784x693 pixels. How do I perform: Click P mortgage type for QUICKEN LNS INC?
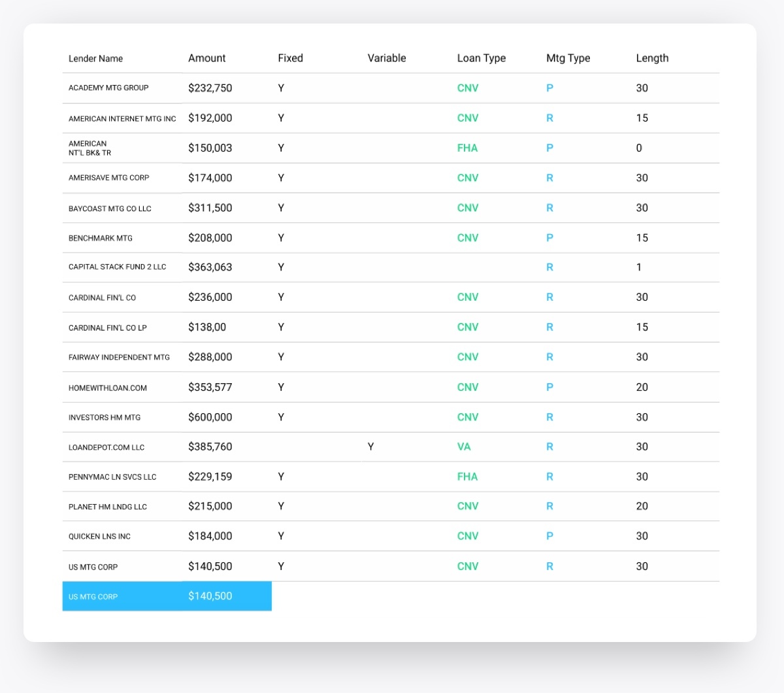click(549, 536)
